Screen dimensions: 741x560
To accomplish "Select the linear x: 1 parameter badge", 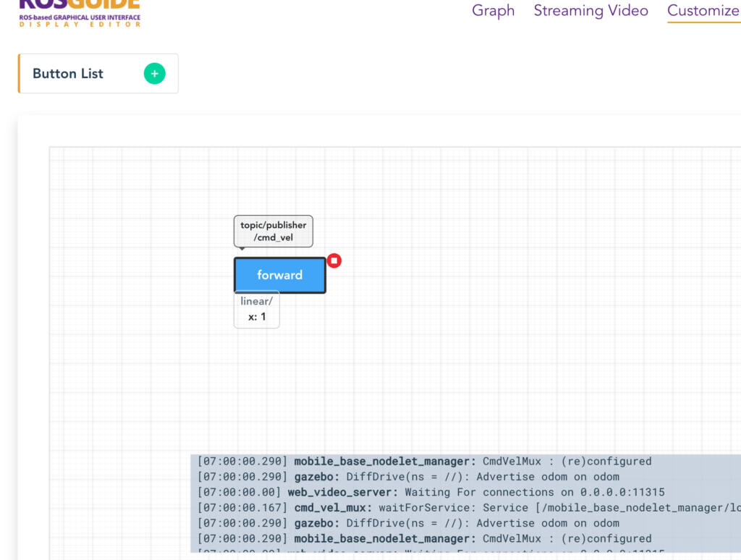I will (x=256, y=309).
